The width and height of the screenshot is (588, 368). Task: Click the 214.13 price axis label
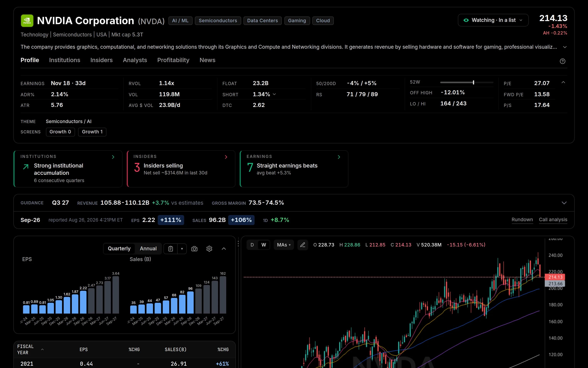pyautogui.click(x=555, y=277)
